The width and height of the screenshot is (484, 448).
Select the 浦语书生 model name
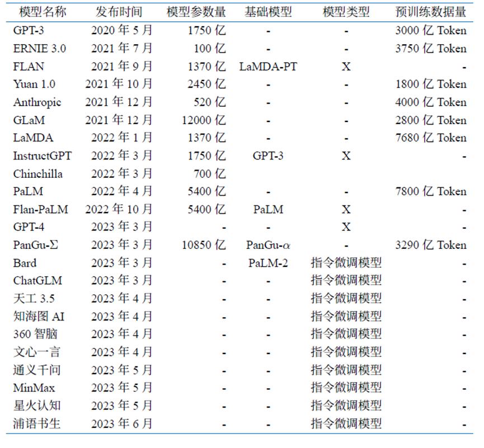click(x=37, y=423)
